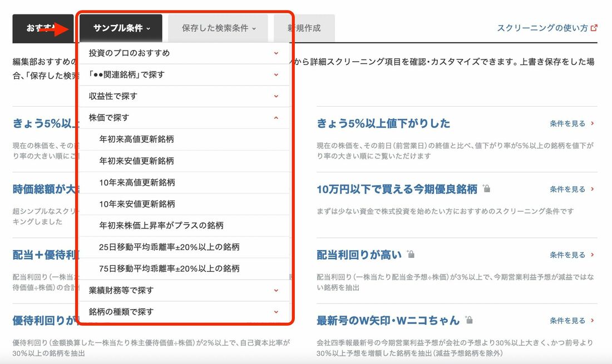The height and width of the screenshot is (364, 612).
Task: Click lock icon beside 最新号のW矢印・Wニコちゃん
Action: click(x=469, y=320)
